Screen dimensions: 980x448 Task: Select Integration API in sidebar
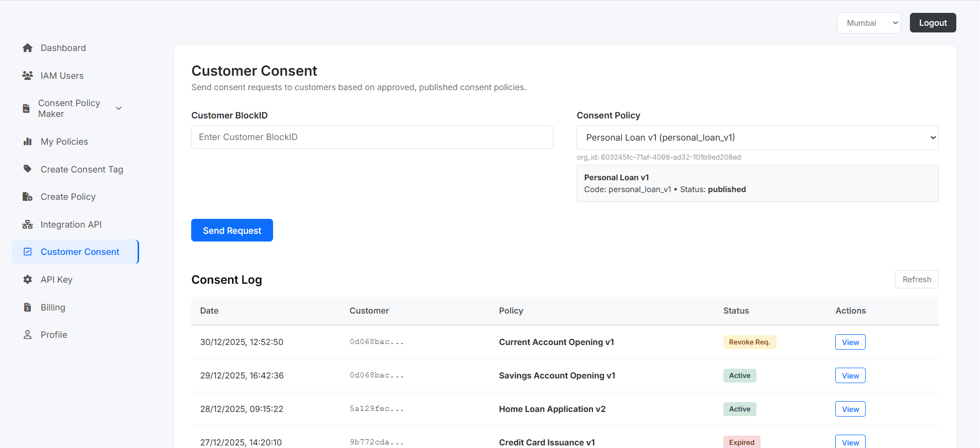pos(71,225)
